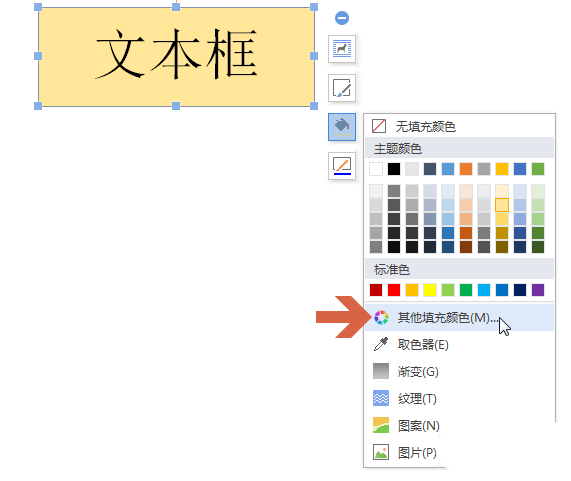Click the bottom-right resize handle of text box
571x481 pixels.
coord(314,106)
